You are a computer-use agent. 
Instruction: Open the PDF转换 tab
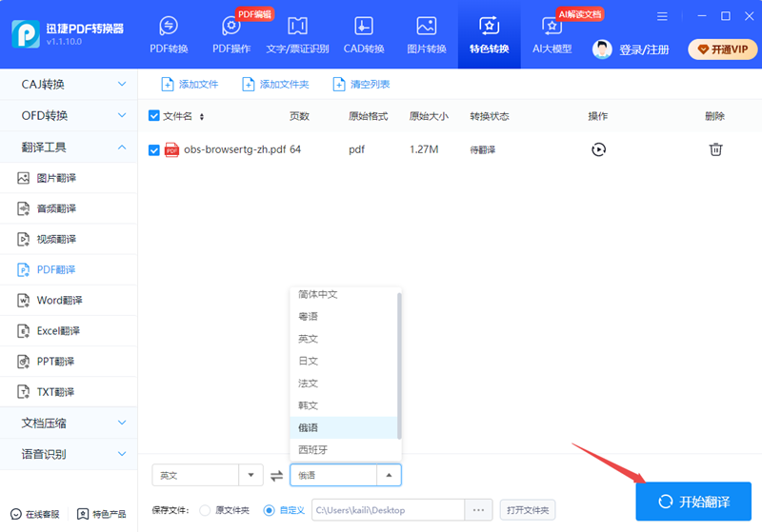click(169, 35)
